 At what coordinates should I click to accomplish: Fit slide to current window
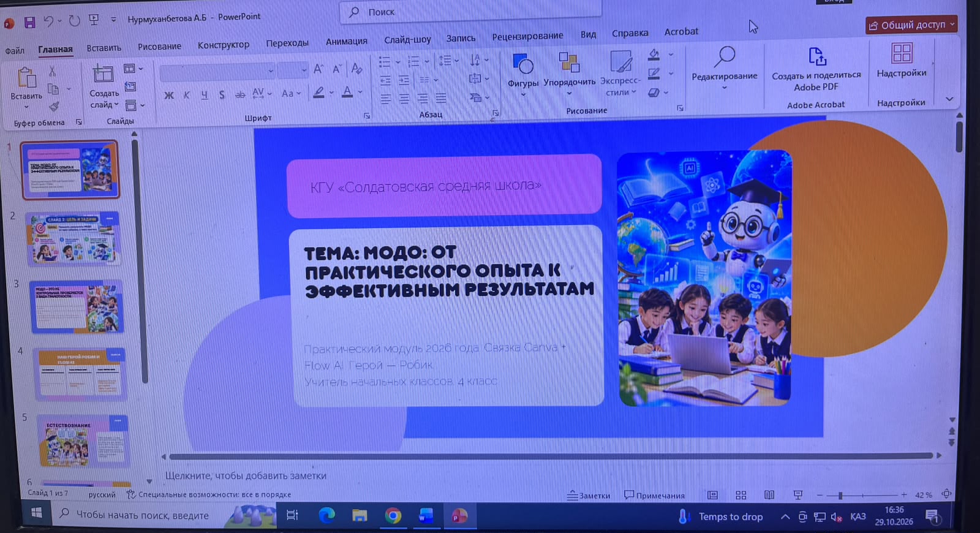click(x=947, y=494)
